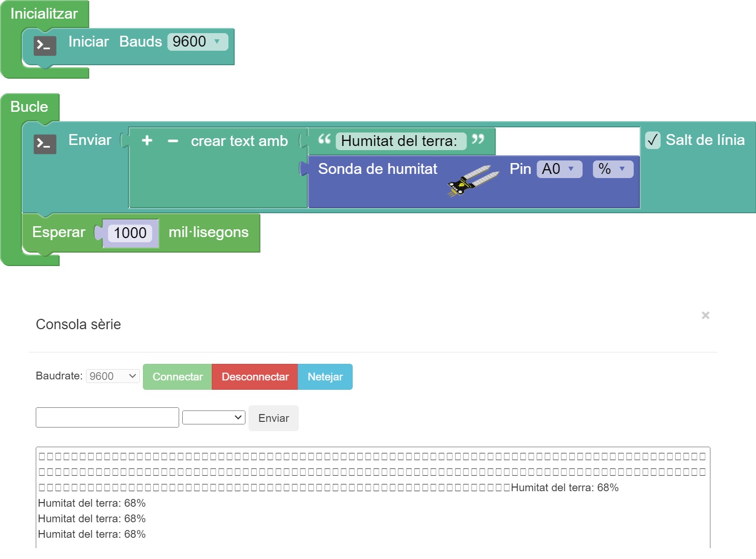Toggle the Salt de línia checkbox
756x559 pixels.
[652, 140]
